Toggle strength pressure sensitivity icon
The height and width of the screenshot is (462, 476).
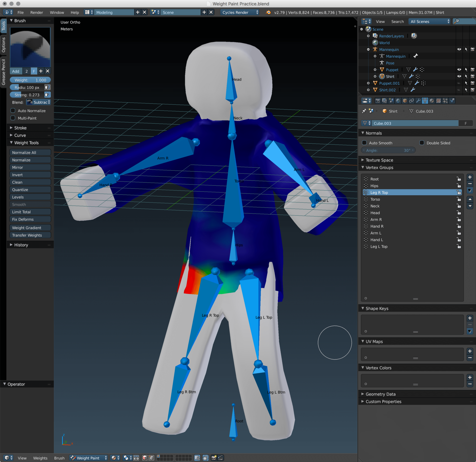pyautogui.click(x=47, y=95)
